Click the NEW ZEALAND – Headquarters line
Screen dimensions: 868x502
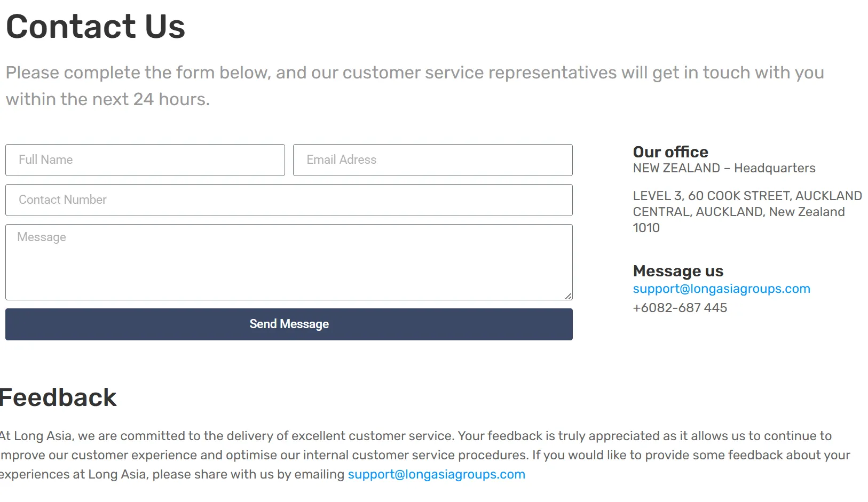(724, 169)
